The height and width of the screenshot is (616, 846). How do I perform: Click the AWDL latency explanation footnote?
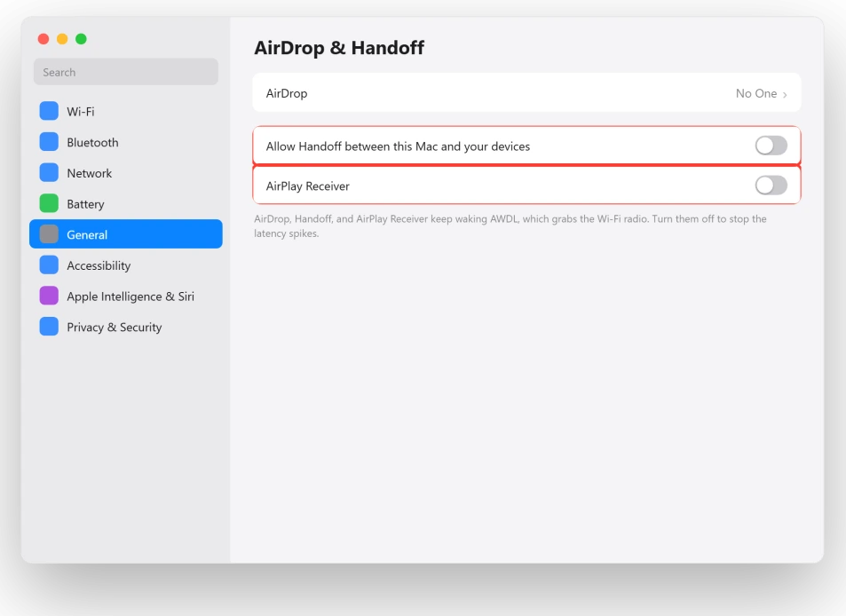tap(510, 226)
